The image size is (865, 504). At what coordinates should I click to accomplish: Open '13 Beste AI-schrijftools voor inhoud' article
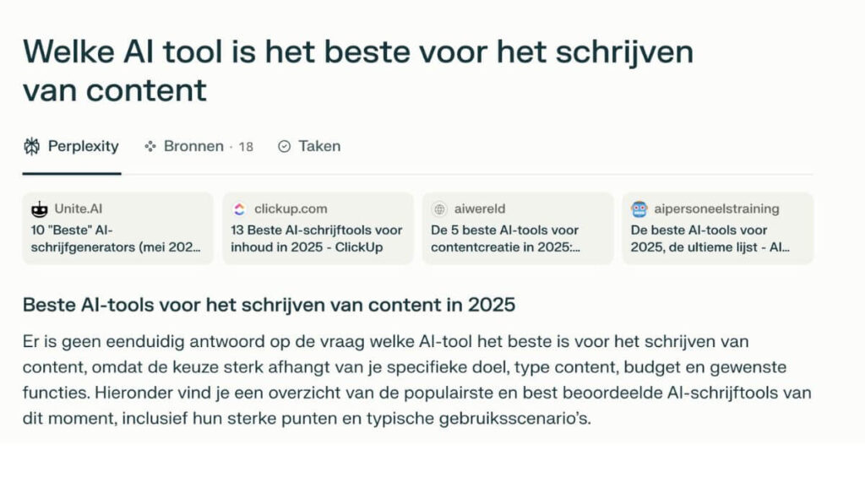tap(317, 238)
